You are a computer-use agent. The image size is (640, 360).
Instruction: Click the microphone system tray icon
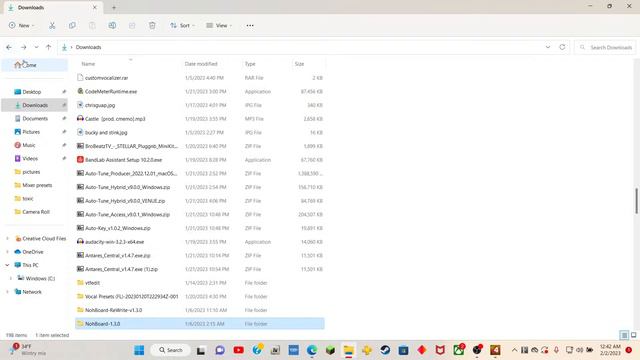556,350
